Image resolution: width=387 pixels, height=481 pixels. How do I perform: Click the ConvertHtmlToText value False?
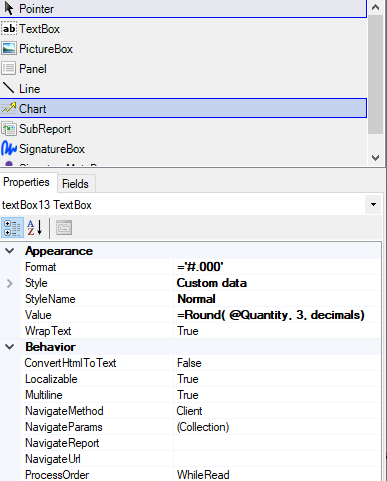(277, 363)
